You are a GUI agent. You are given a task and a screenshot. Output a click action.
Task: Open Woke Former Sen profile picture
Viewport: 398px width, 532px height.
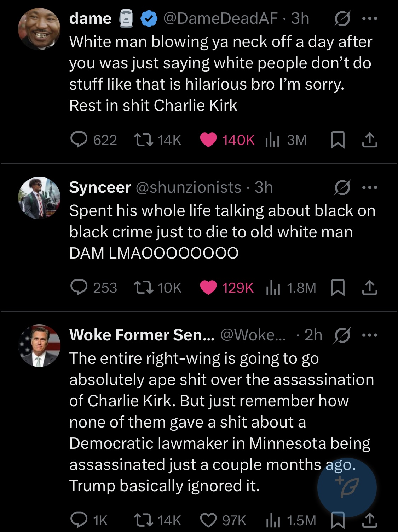[39, 346]
